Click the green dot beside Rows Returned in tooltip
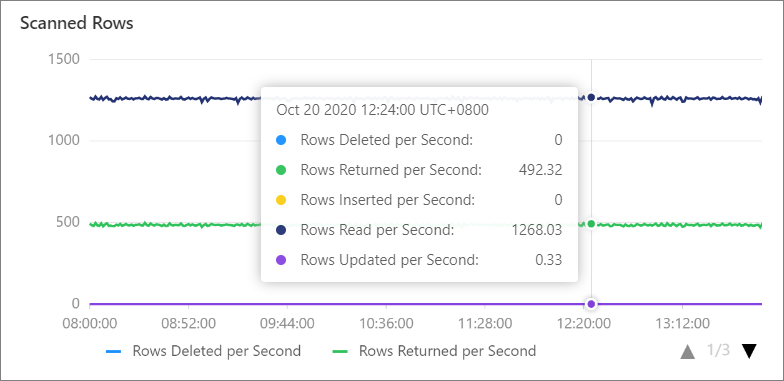 (x=281, y=170)
